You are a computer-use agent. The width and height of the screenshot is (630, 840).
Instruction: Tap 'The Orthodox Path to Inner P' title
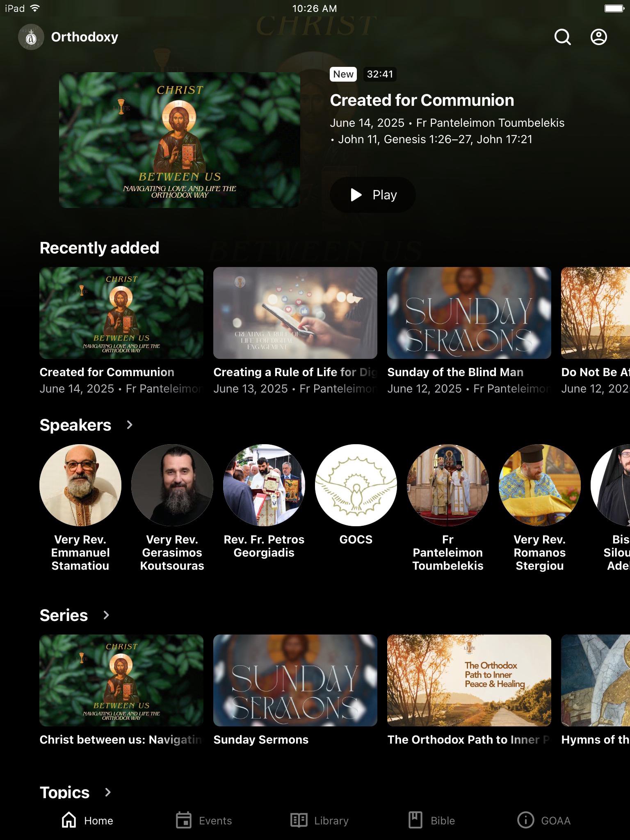click(x=469, y=740)
